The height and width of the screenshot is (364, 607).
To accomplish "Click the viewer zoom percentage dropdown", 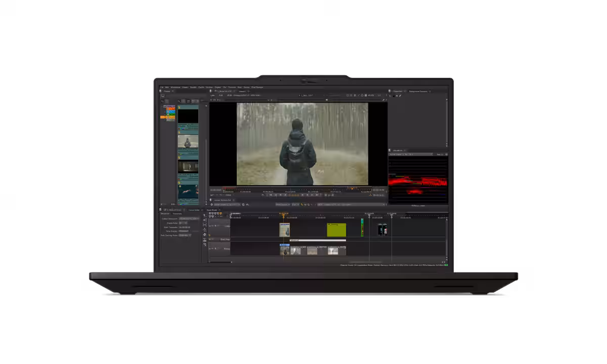I will tap(371, 95).
